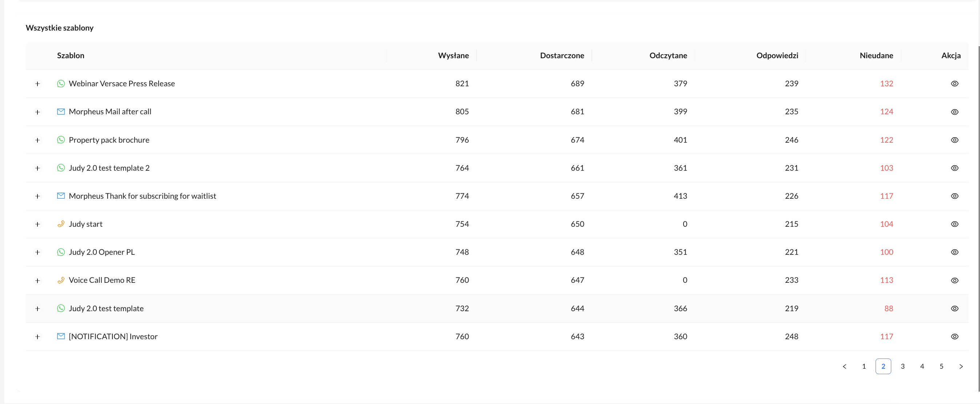
Task: Click eye icon in Judy start row
Action: click(955, 224)
